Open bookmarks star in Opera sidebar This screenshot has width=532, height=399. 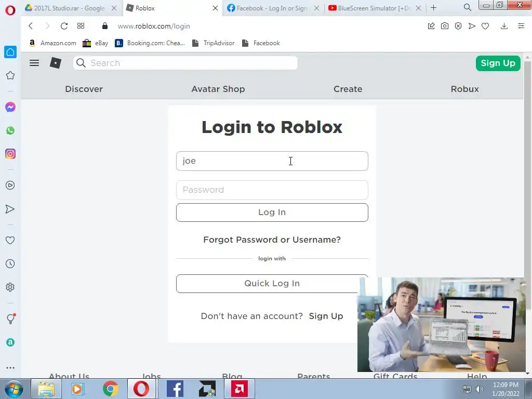click(10, 75)
